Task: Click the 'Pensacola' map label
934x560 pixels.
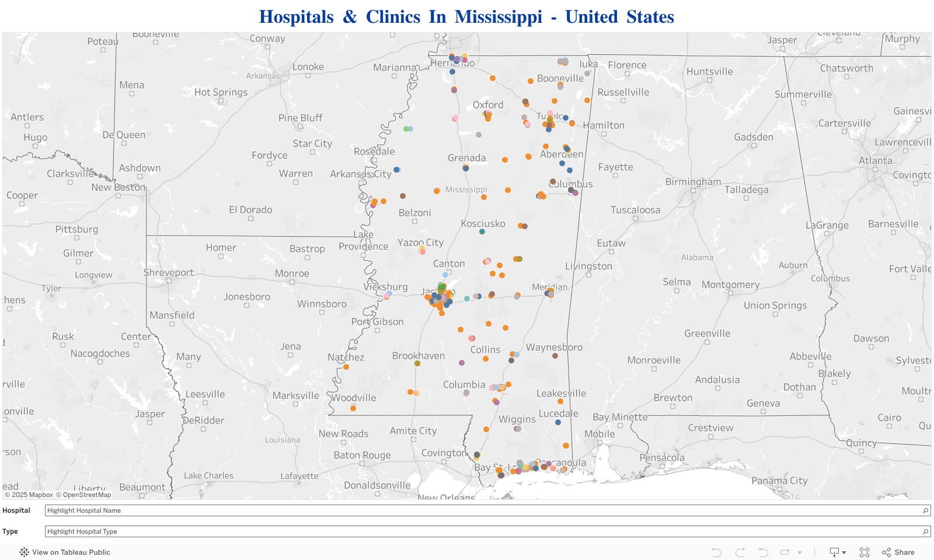Action: coord(662,457)
